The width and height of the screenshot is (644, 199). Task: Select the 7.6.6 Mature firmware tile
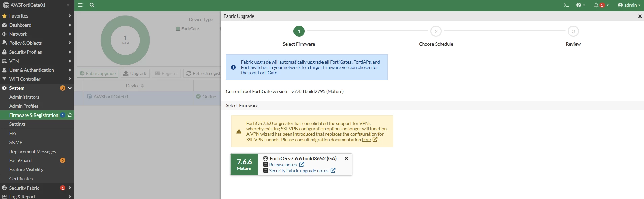(244, 164)
